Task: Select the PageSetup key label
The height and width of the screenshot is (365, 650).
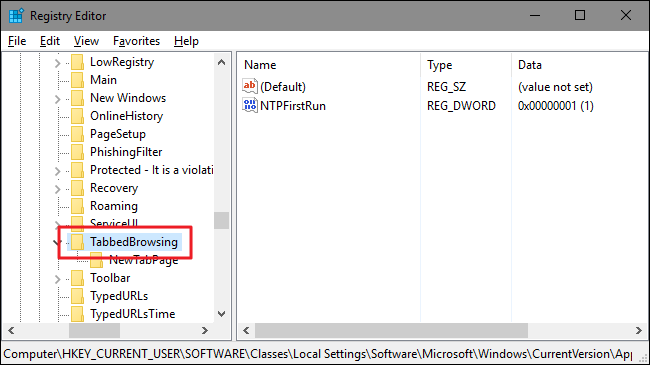Action: (x=118, y=134)
